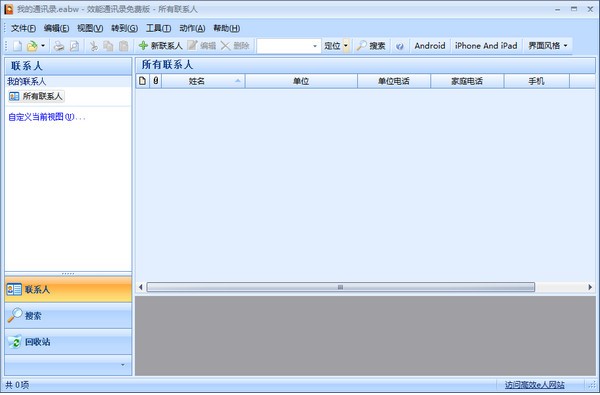The height and width of the screenshot is (395, 600).
Task: Click the horizontal scrollbar thumb
Action: pyautogui.click(x=341, y=287)
